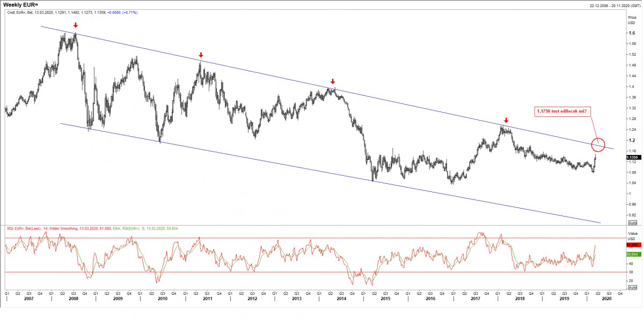Click the RSI level 30 axis label

[631, 272]
